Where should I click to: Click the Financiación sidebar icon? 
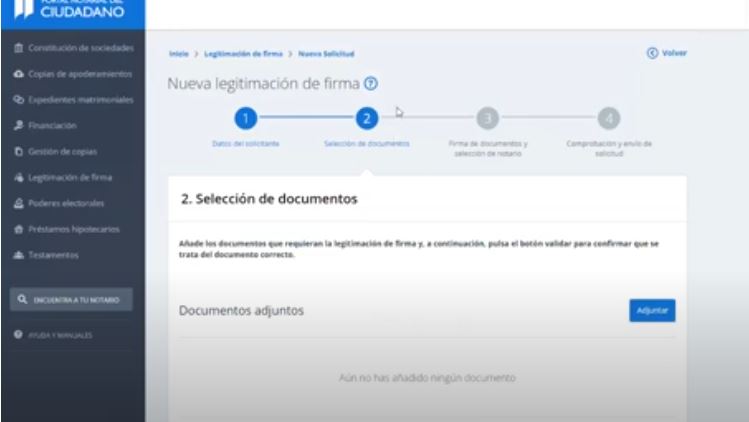[18, 126]
